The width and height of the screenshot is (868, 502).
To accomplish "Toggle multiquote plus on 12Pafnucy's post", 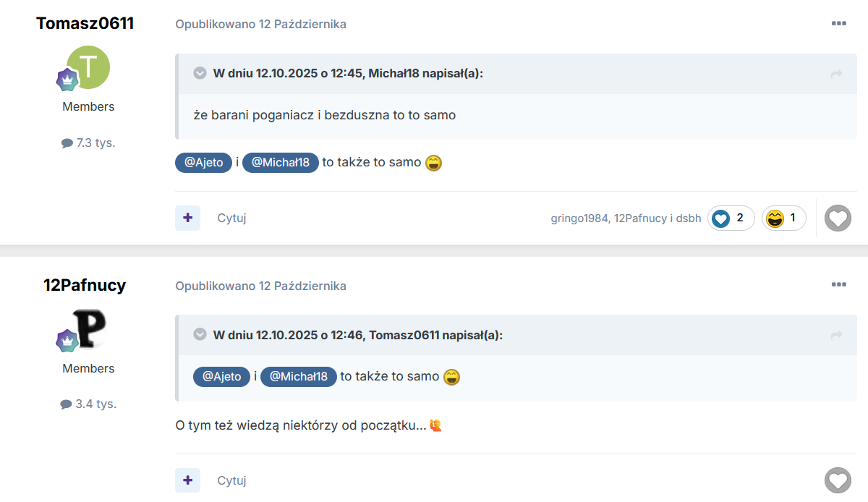I will [x=187, y=480].
